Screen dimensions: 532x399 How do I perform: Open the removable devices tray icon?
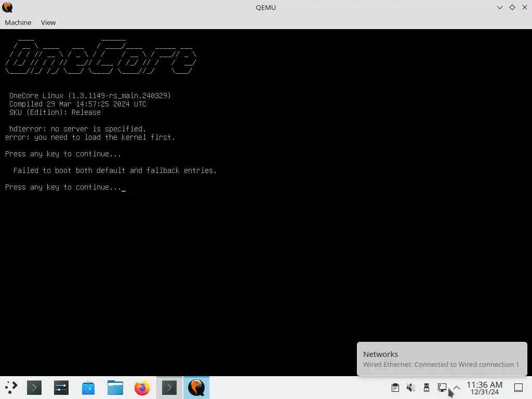[427, 388]
